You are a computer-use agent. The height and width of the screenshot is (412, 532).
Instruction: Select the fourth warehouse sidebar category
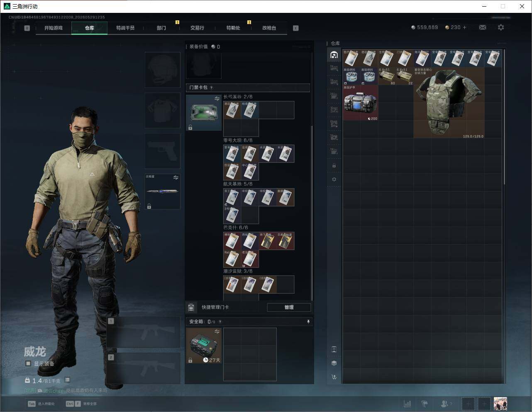coord(334,96)
